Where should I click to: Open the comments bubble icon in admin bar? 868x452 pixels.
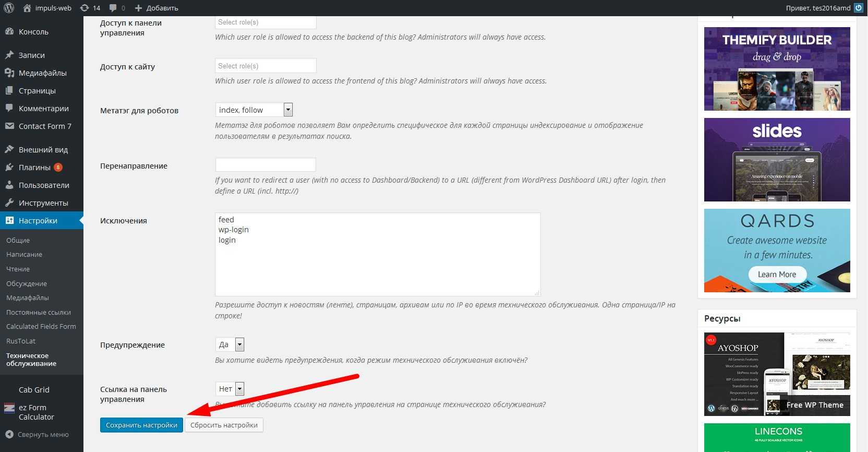[x=113, y=8]
